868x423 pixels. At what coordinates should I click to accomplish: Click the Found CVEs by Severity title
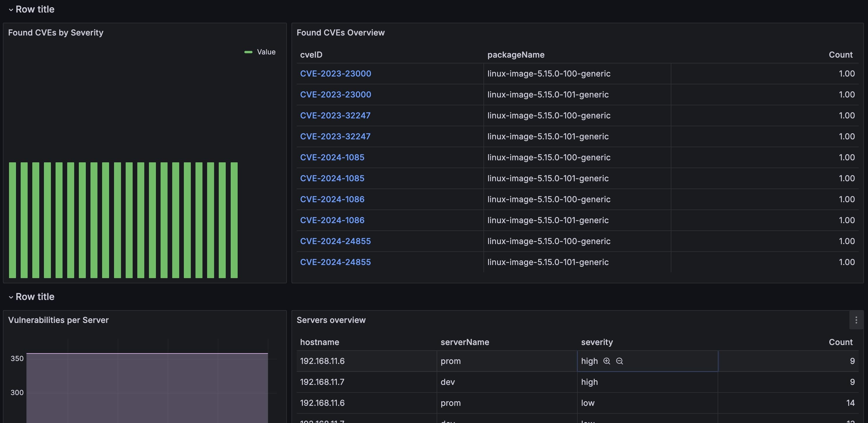[56, 33]
